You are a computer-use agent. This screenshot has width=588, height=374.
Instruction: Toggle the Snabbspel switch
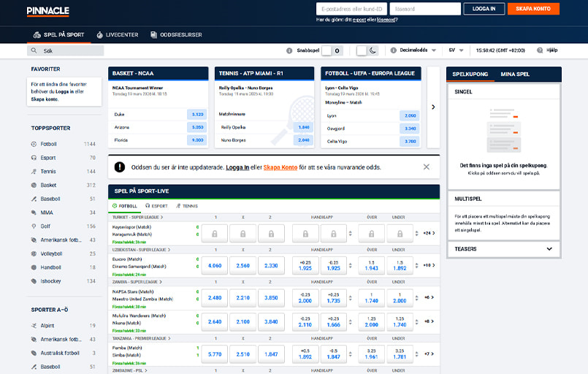332,50
